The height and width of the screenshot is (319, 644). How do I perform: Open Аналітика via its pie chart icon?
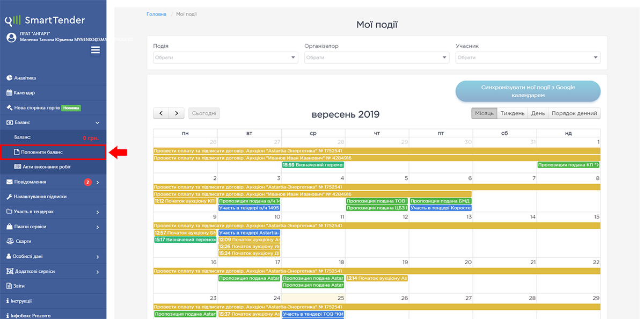tap(9, 78)
